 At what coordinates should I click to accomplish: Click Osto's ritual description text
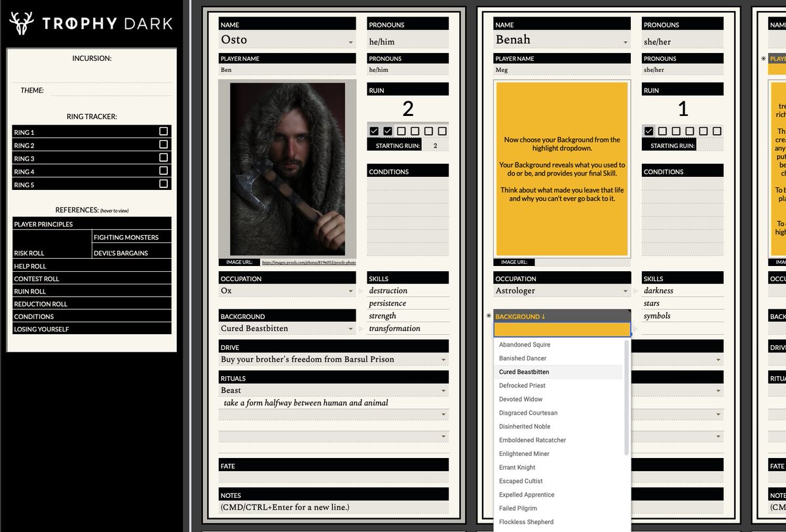(306, 403)
